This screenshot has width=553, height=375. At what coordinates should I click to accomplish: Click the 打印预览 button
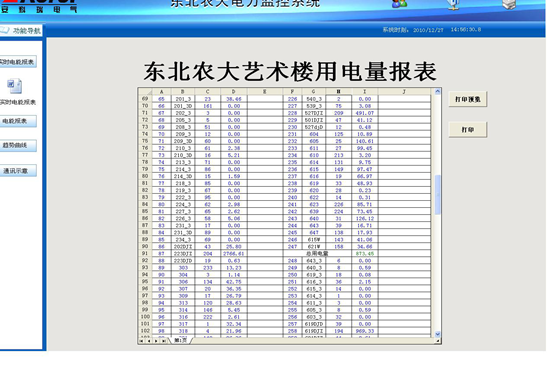pos(468,99)
